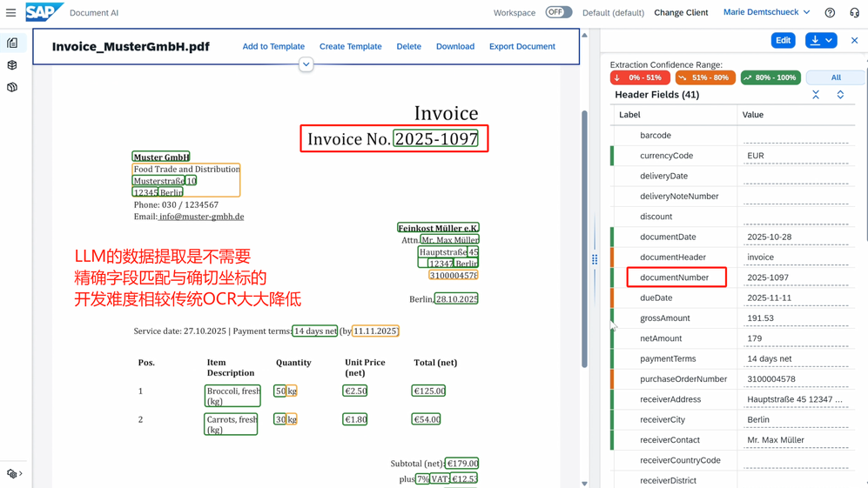
Task: Click the paymentTerms value 14 days net
Action: click(770, 358)
